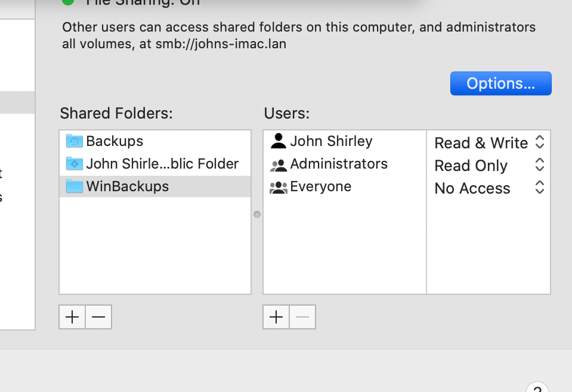Select the WinBackups shared folder row
Viewport: 572px width, 392px height.
(x=128, y=186)
